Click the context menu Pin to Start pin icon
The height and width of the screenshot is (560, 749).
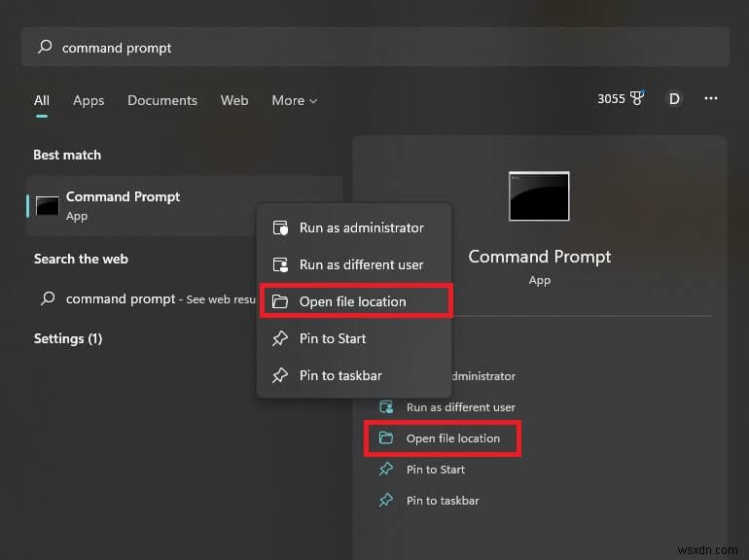(x=280, y=338)
